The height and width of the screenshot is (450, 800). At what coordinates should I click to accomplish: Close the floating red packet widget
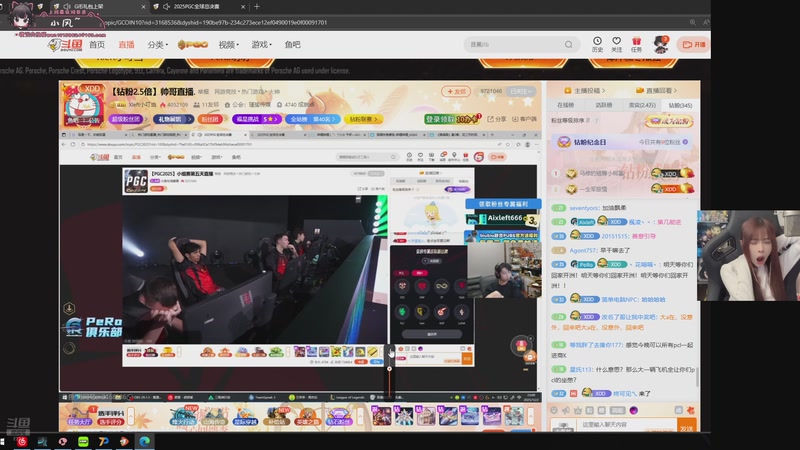530,338
